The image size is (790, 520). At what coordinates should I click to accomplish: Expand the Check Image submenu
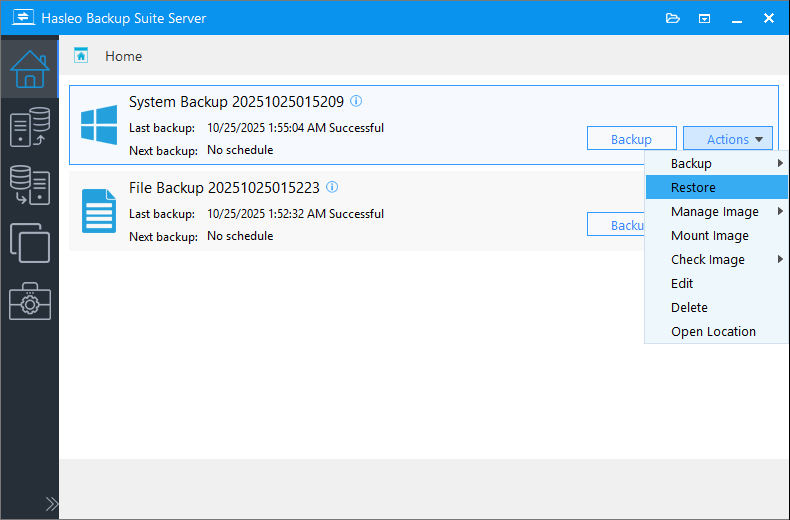pyautogui.click(x=716, y=259)
